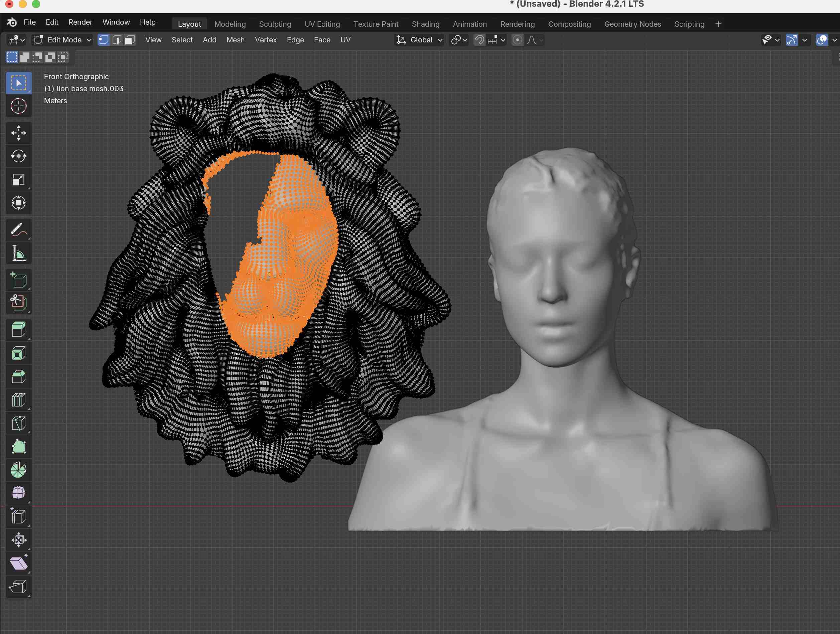Open selectability and visibility dropdown
Viewport: 840px width, 634px height.
[771, 40]
